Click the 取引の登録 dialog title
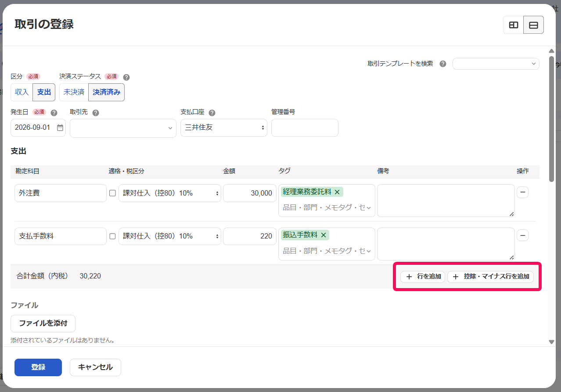Screen dimensions: 561x392 (x=44, y=24)
